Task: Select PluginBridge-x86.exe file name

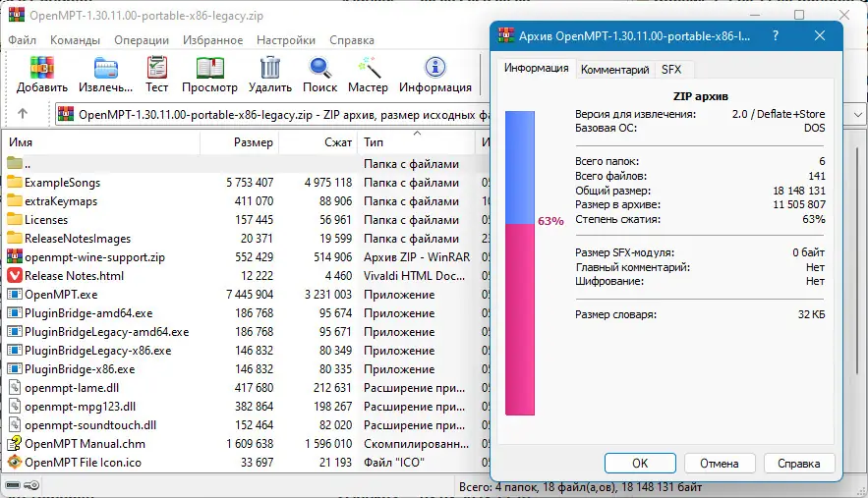Action: pos(80,369)
